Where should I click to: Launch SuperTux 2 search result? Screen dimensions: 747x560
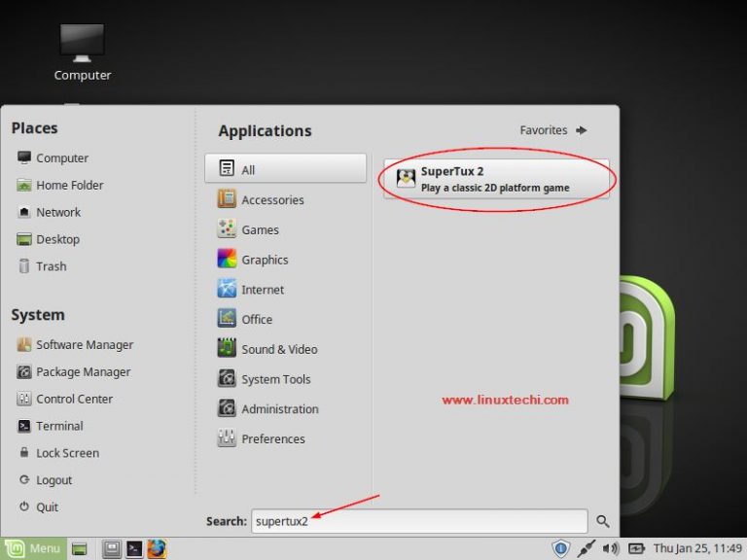point(496,179)
